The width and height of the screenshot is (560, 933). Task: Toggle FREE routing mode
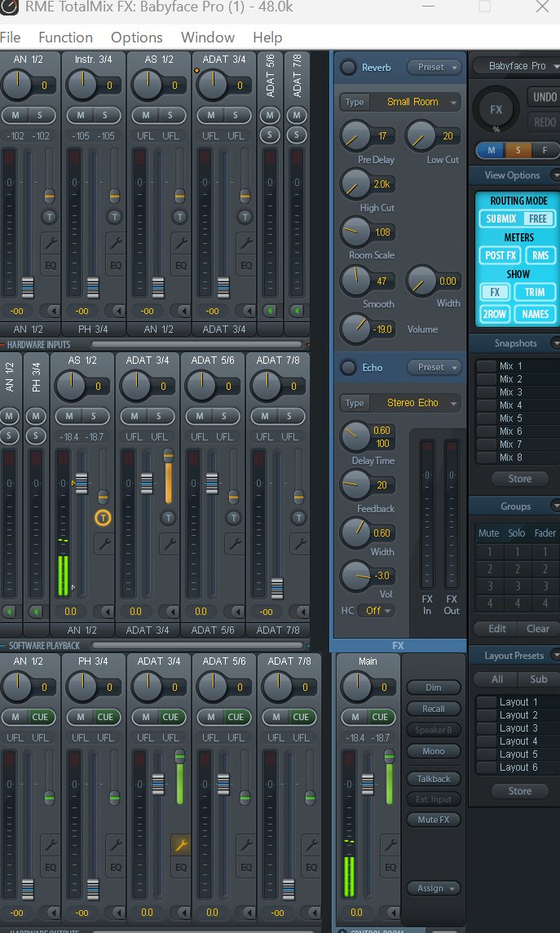(538, 219)
